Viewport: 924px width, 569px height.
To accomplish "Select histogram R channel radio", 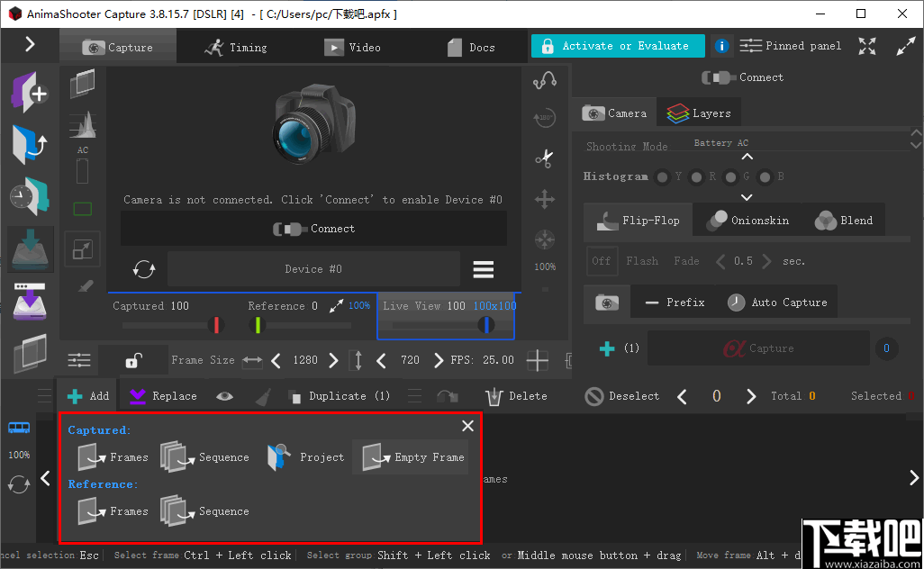I will pos(696,176).
